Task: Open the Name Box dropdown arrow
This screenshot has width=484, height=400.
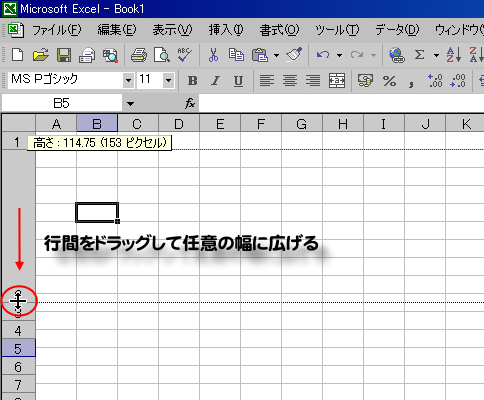Action: 130,104
